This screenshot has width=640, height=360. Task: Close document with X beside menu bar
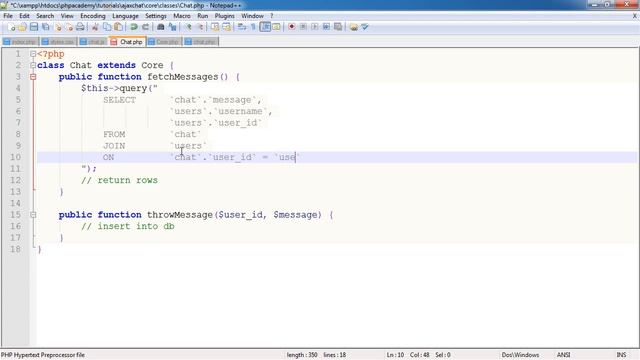pyautogui.click(x=635, y=16)
